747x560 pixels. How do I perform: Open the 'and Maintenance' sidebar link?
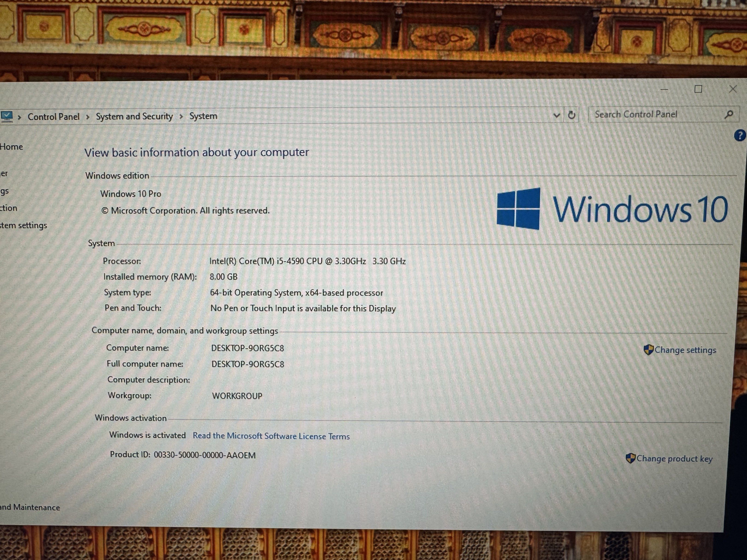click(30, 507)
